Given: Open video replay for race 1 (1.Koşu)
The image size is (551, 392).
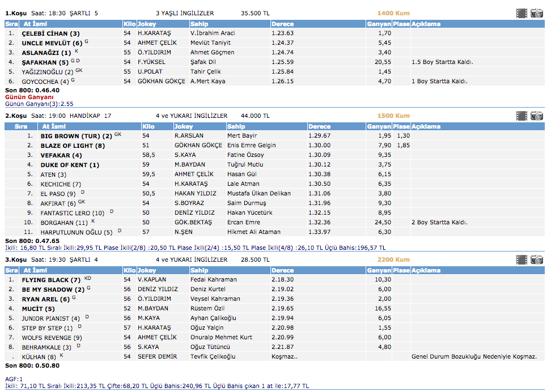Looking at the screenshot, I should coord(522,13).
